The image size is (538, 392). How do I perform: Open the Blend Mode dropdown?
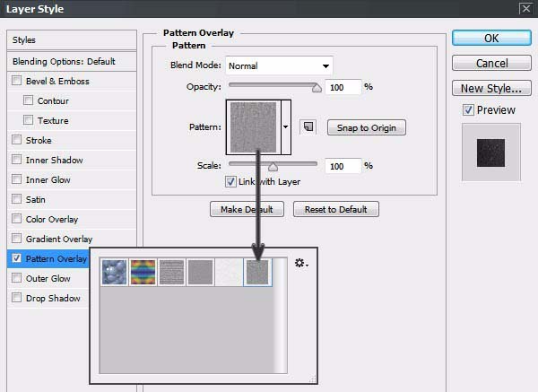[279, 65]
